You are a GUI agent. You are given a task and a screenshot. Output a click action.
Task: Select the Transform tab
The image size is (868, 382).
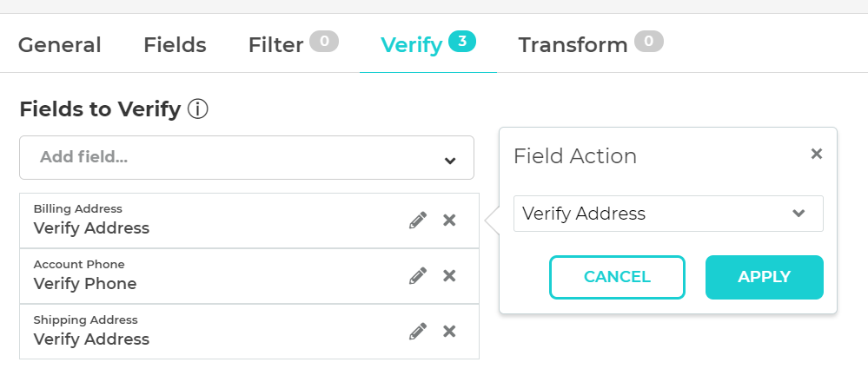tap(573, 45)
